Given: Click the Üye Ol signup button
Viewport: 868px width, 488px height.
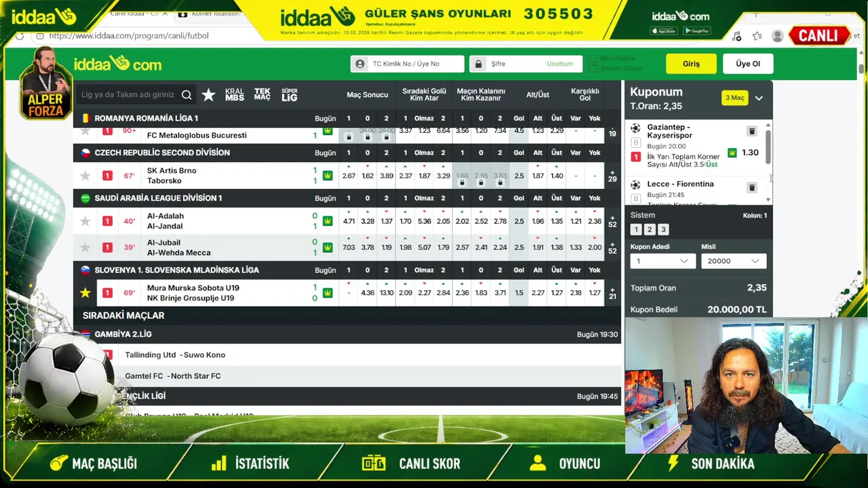Looking at the screenshot, I should (748, 64).
